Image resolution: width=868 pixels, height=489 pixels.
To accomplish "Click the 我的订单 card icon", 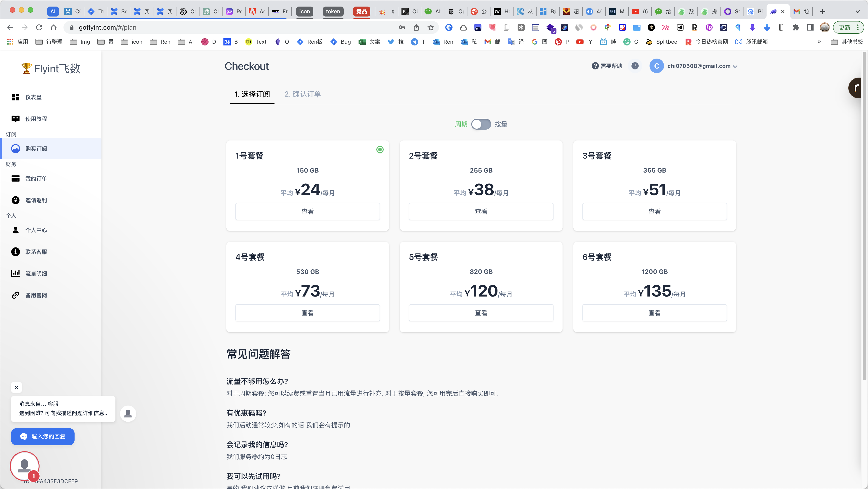I will pos(16,178).
